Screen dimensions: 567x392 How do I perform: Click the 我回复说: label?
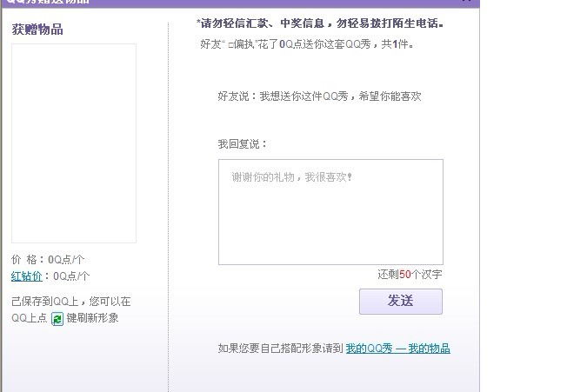243,144
